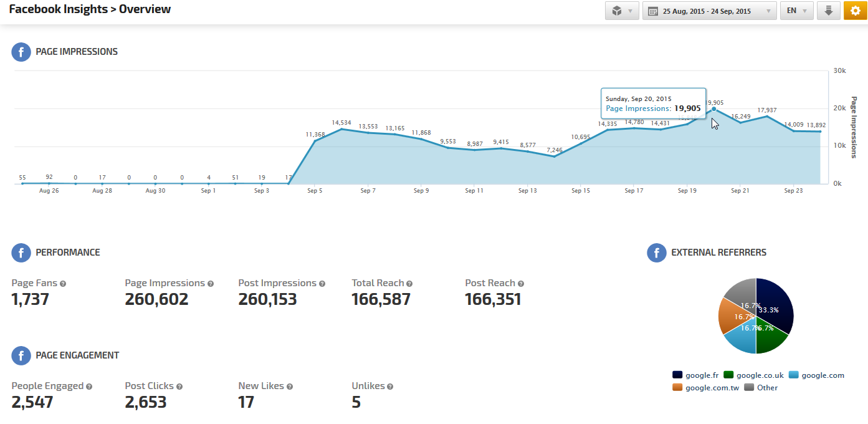The width and height of the screenshot is (868, 424).
Task: Expand the EN language dropdown
Action: coord(796,11)
